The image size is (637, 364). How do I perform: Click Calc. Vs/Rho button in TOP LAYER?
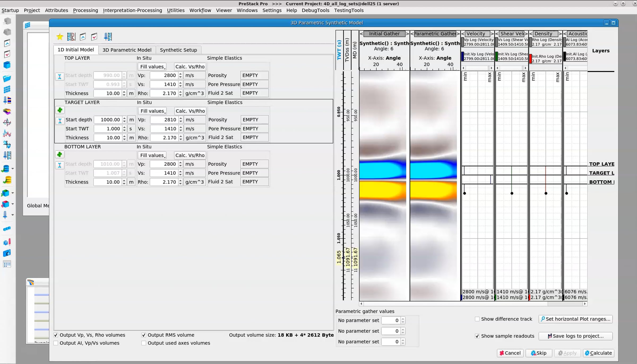coord(190,67)
